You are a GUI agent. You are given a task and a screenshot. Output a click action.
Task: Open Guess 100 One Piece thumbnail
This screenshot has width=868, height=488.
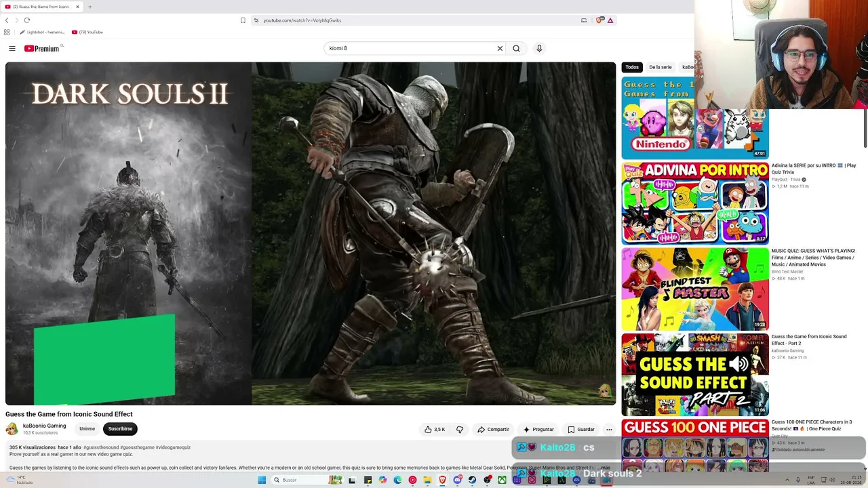(695, 445)
